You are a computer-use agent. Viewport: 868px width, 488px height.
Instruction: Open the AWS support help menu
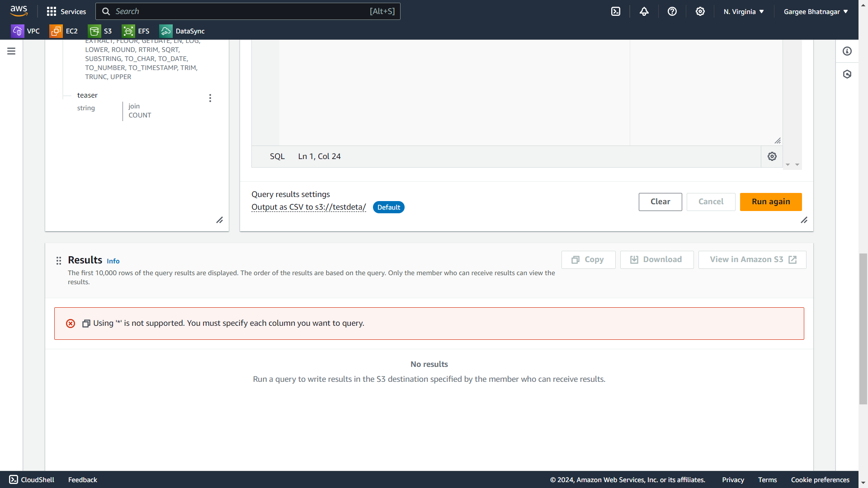coord(672,12)
